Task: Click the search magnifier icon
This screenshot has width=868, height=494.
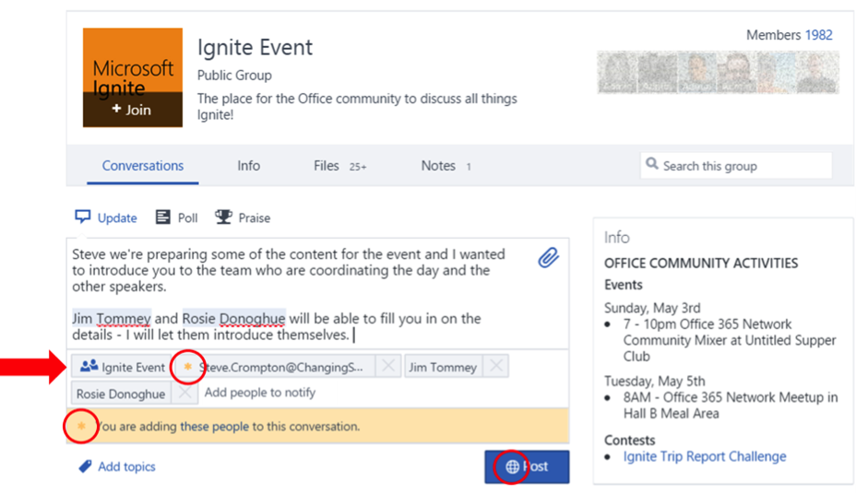Action: coord(652,164)
